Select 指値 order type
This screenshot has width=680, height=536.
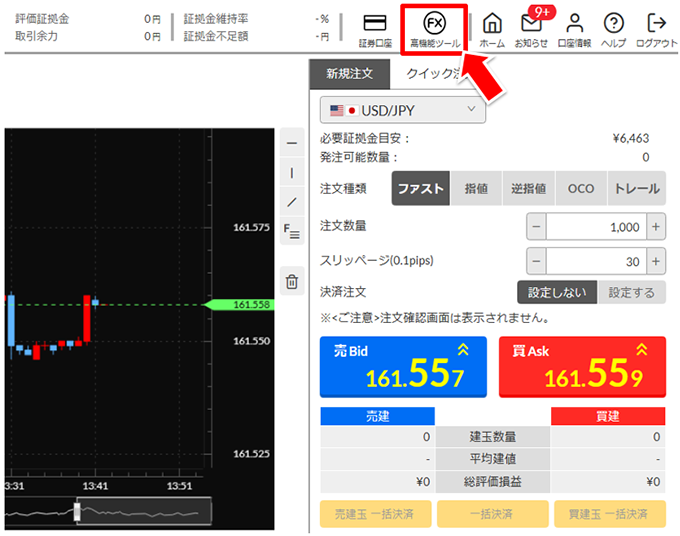pyautogui.click(x=476, y=188)
